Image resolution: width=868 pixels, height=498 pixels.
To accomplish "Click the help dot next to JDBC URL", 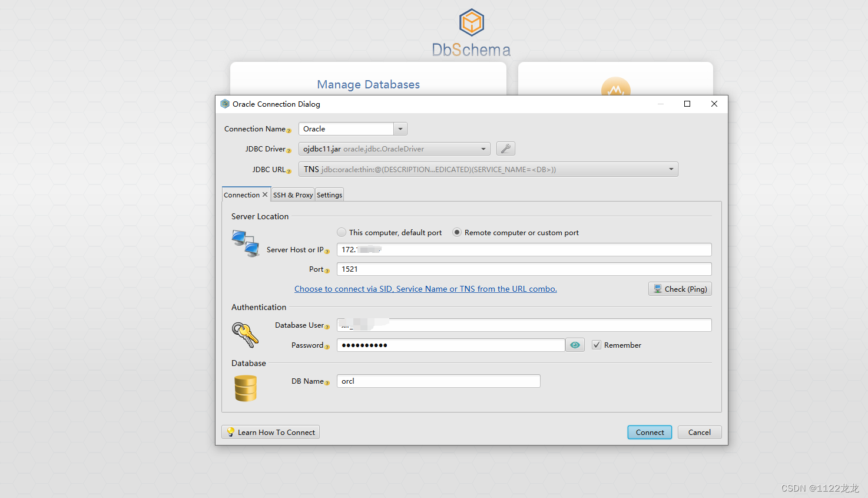I will (x=289, y=172).
